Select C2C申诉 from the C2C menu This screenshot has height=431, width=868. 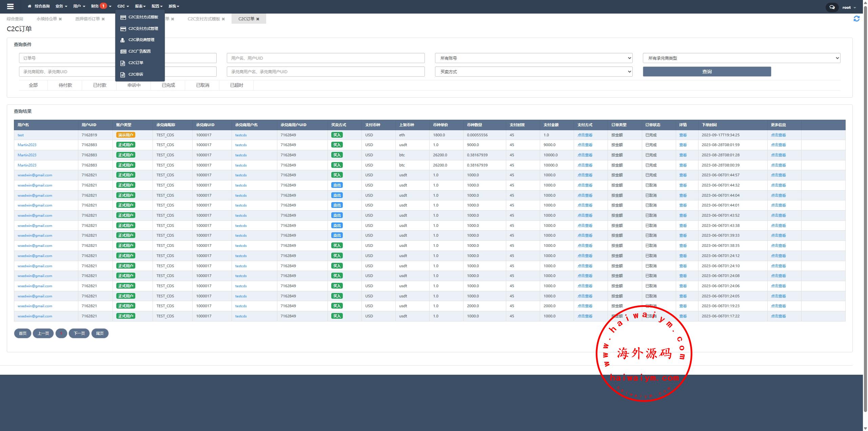pyautogui.click(x=136, y=74)
